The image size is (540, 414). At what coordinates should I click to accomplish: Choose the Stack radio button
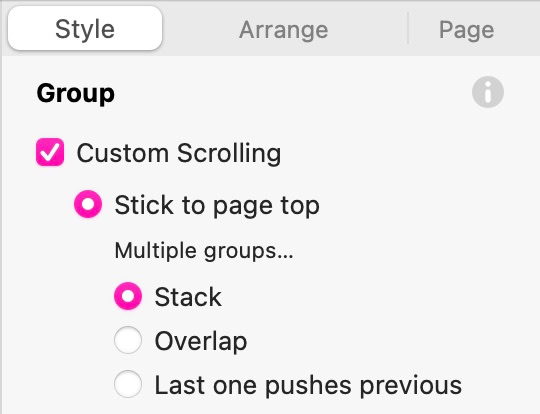click(128, 296)
